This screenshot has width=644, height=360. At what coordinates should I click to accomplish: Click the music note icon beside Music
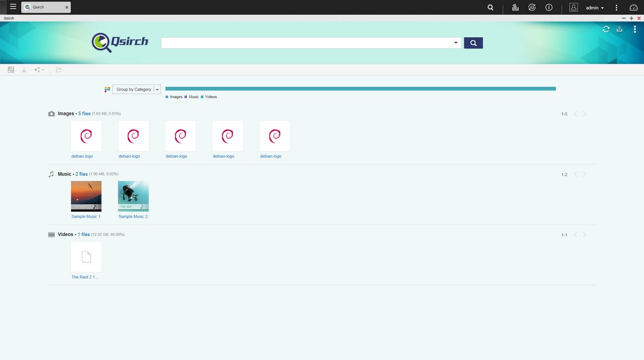click(x=51, y=174)
